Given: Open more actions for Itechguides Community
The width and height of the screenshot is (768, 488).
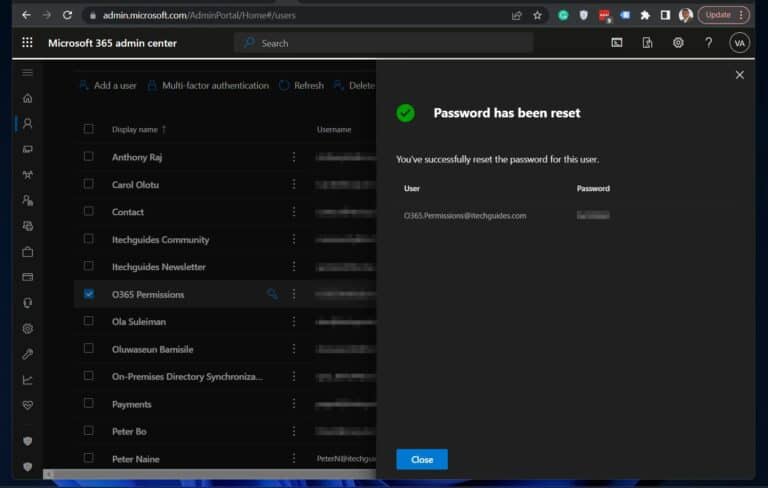Looking at the screenshot, I should (x=294, y=239).
